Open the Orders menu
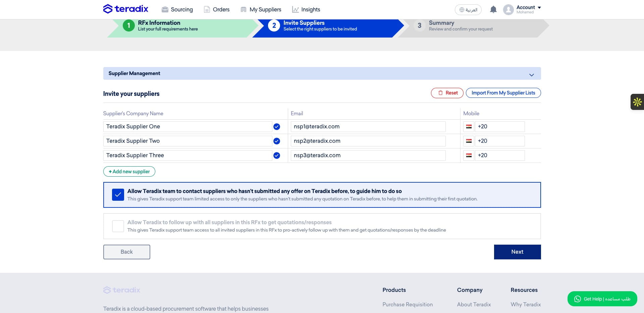This screenshot has width=644, height=313. tap(217, 9)
